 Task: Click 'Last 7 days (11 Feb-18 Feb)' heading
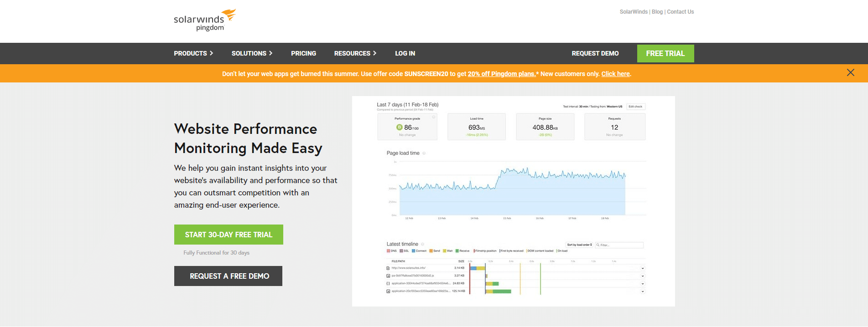[x=408, y=105]
